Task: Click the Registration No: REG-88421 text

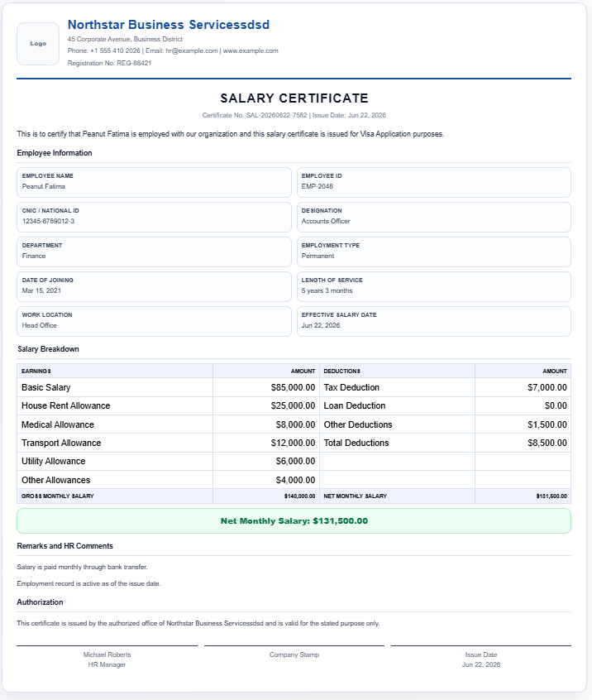Action: click(109, 63)
